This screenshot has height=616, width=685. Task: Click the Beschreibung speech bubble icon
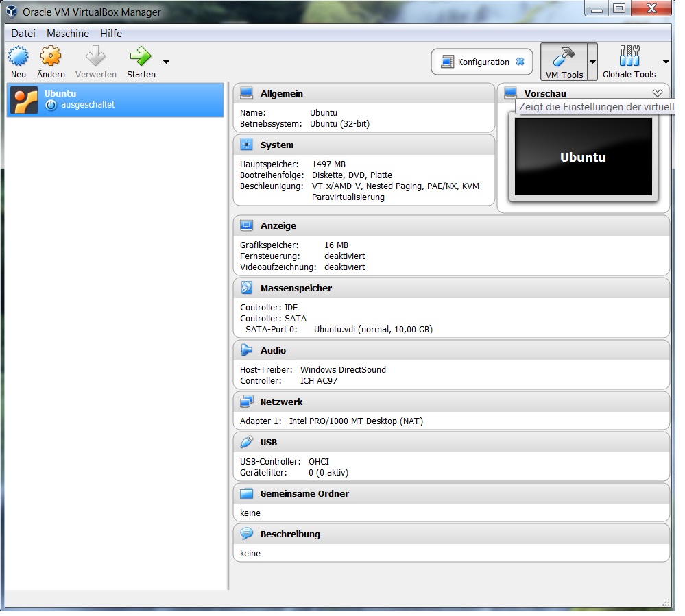point(246,534)
